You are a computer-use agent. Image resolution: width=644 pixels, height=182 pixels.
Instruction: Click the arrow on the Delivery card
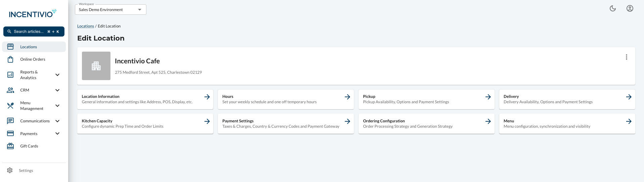click(x=629, y=97)
